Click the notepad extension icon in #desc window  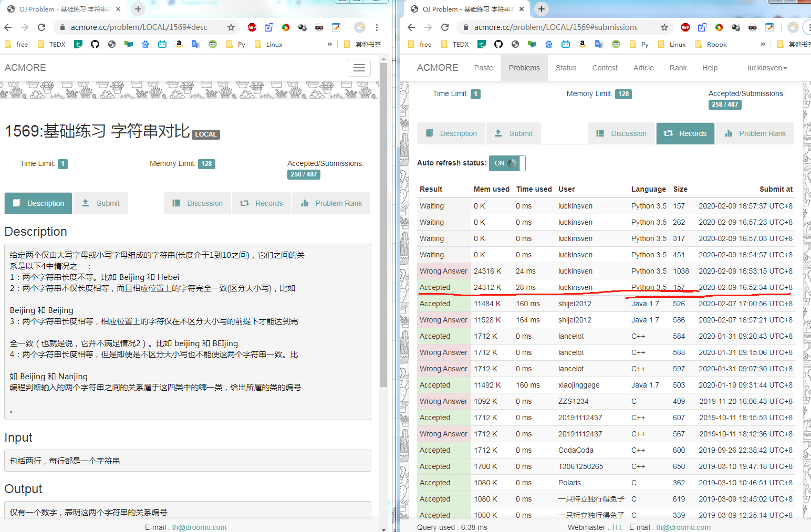(336, 27)
